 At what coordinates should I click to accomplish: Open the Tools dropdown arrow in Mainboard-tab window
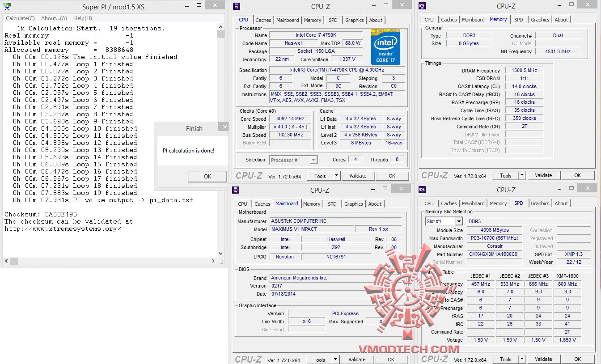coord(336,360)
